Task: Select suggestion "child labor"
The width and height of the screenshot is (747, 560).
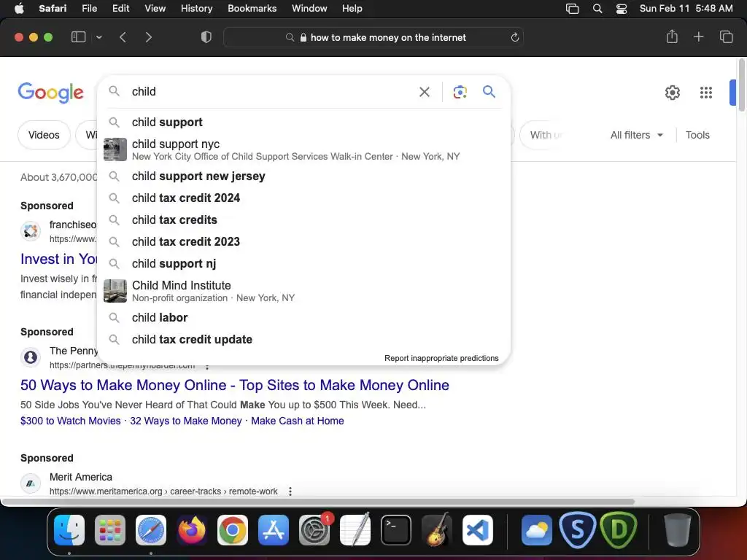Action: pos(303,318)
